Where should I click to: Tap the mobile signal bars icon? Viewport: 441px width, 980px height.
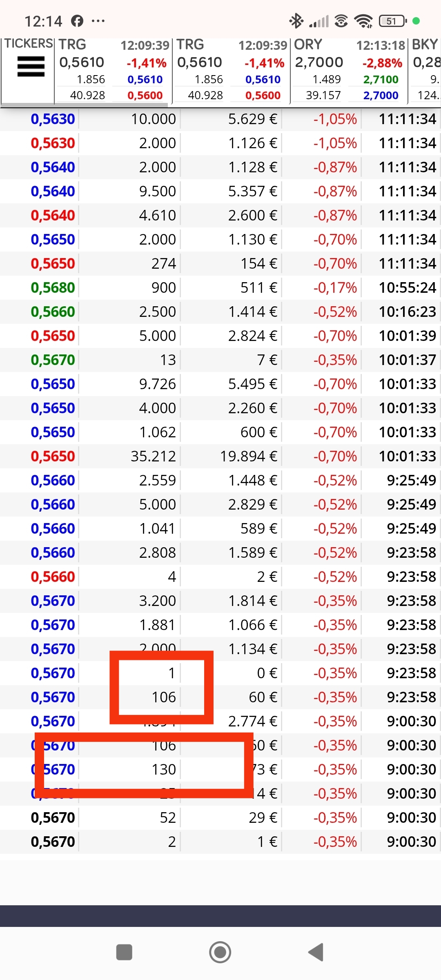pyautogui.click(x=319, y=21)
